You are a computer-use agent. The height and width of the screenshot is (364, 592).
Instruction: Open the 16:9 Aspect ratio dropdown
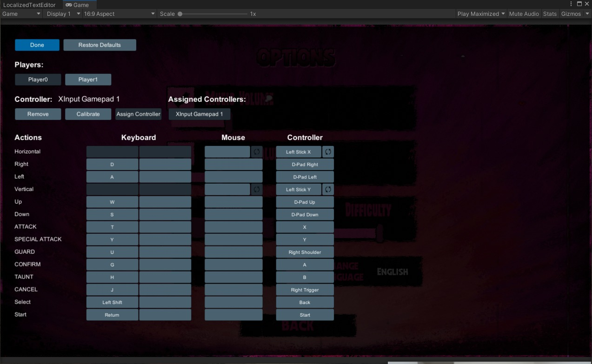coord(118,13)
